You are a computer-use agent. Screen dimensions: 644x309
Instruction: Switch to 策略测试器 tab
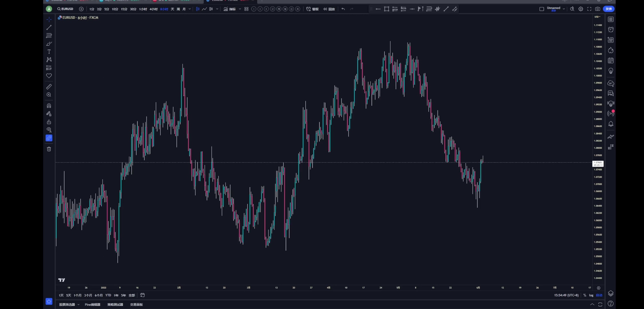(x=115, y=304)
